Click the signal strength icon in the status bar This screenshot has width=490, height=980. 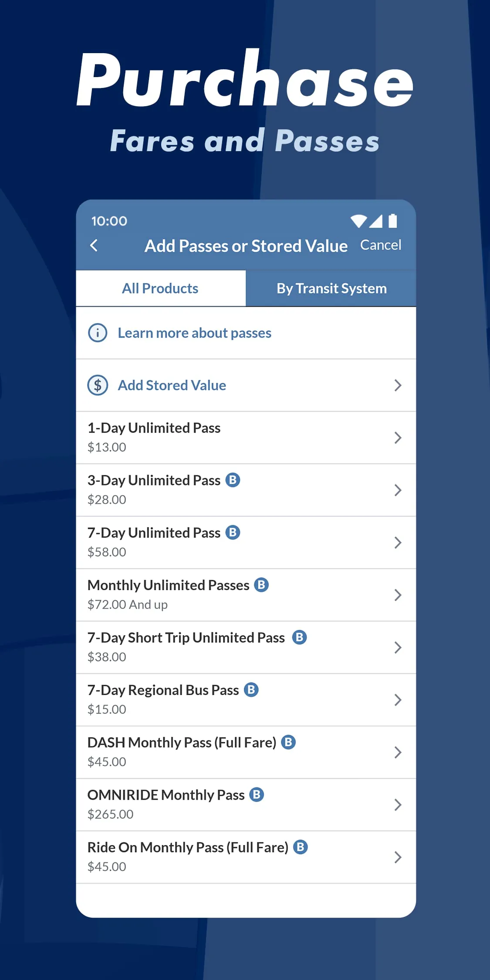pos(376,221)
